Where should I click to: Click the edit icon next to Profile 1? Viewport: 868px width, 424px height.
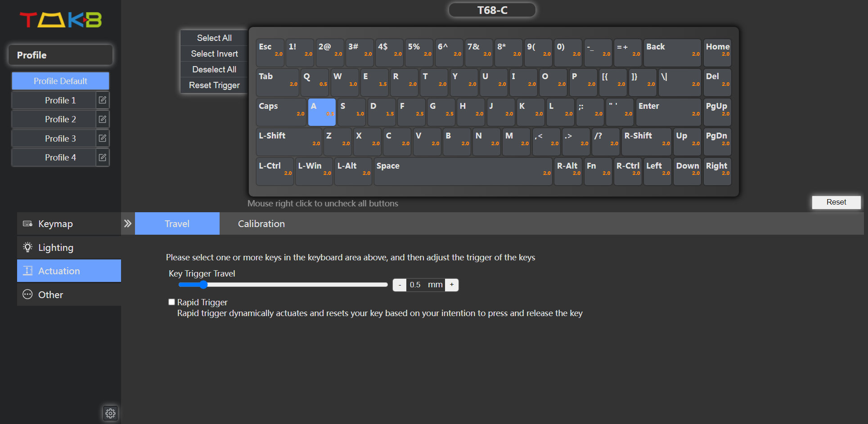pyautogui.click(x=103, y=100)
